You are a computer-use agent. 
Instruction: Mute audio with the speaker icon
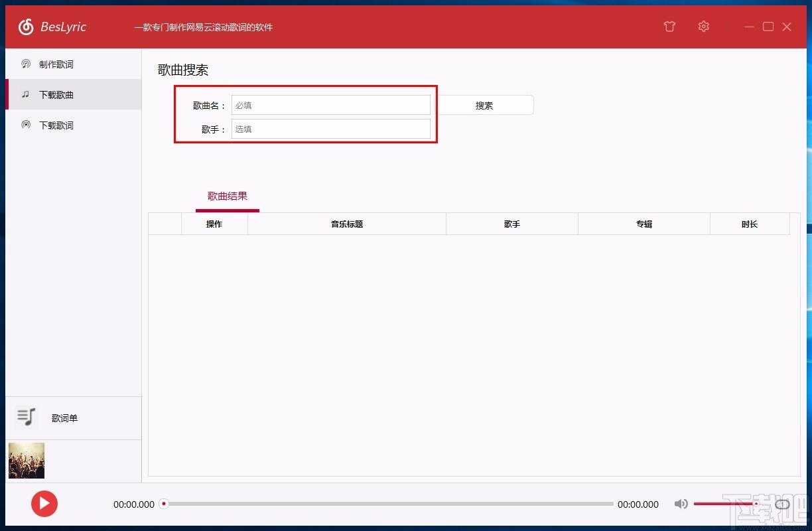pos(681,504)
